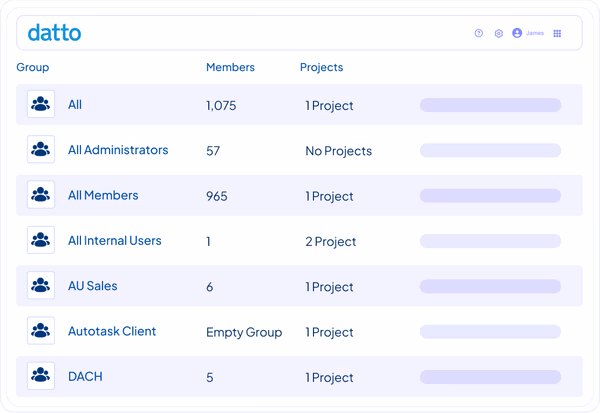This screenshot has height=413, width=600.
Task: Click members count 1 for All Internal Users
Action: 209,242
